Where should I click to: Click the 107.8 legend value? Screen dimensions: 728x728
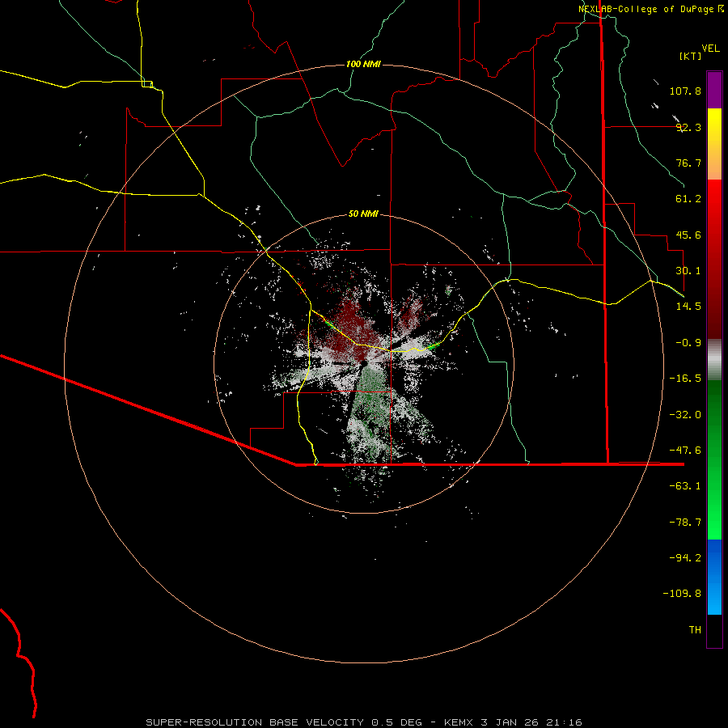[x=685, y=91]
